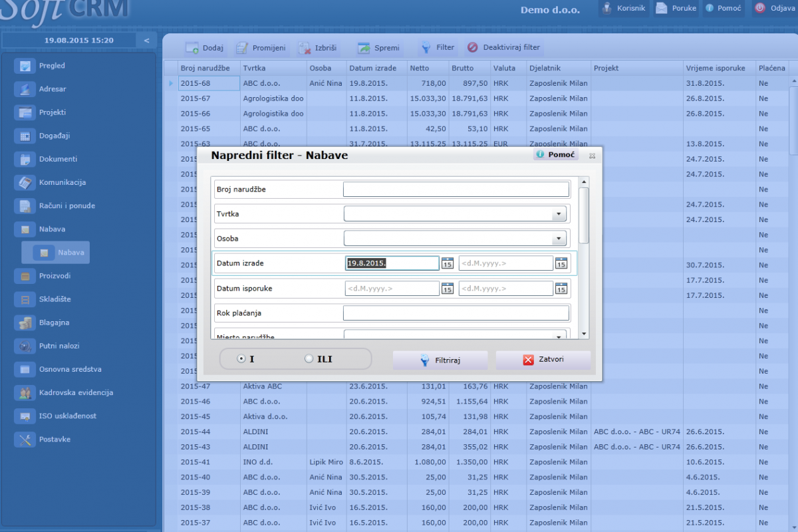Viewport: 798px width, 532px height.
Task: Click the Nabava parent menu icon
Action: coord(25,229)
